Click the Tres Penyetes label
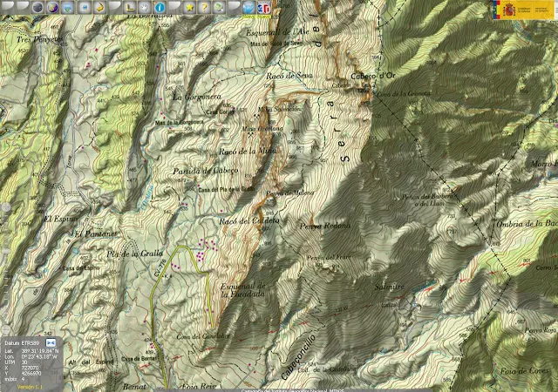Screen dimensions: 558x392 (x=40, y=39)
